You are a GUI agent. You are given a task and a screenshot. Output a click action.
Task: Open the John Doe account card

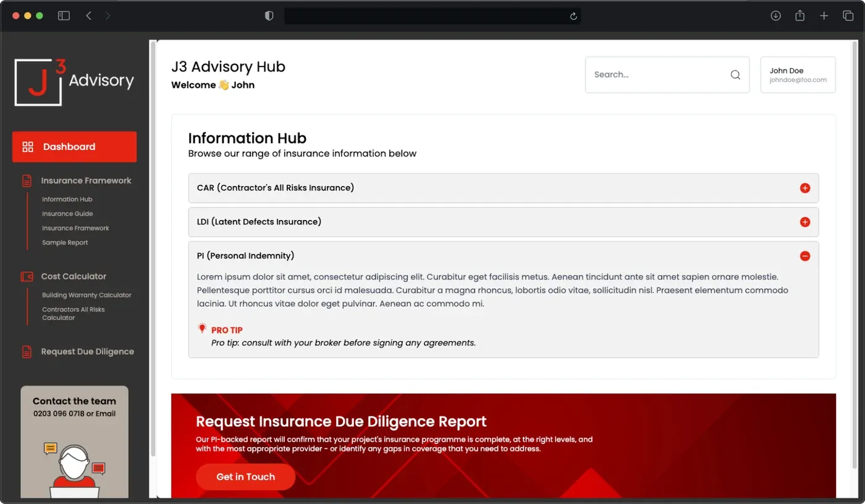[798, 75]
